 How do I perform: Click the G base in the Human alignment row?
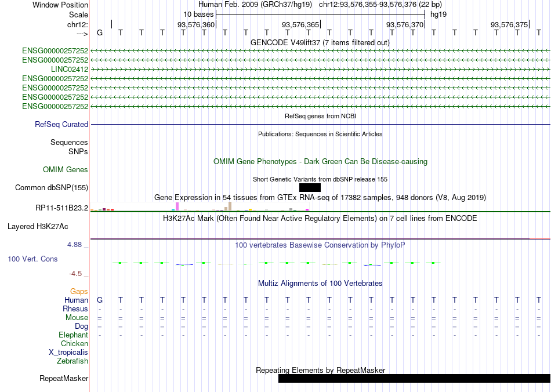click(x=100, y=300)
